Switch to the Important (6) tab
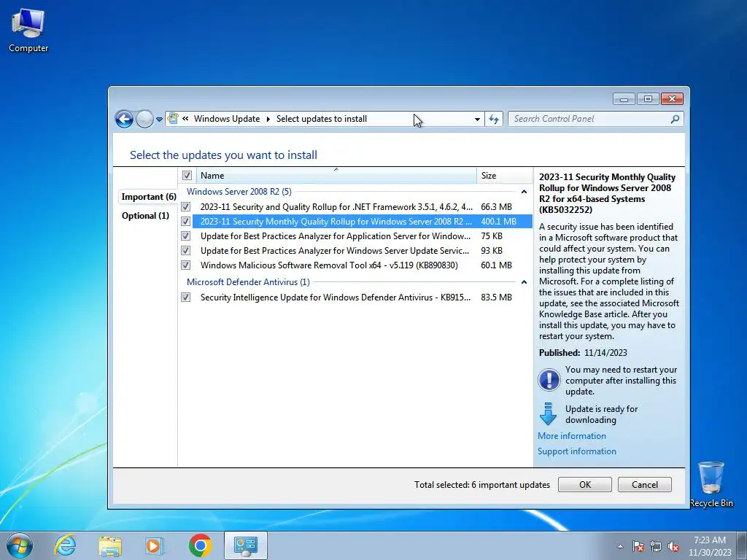The width and height of the screenshot is (747, 560). [x=149, y=197]
